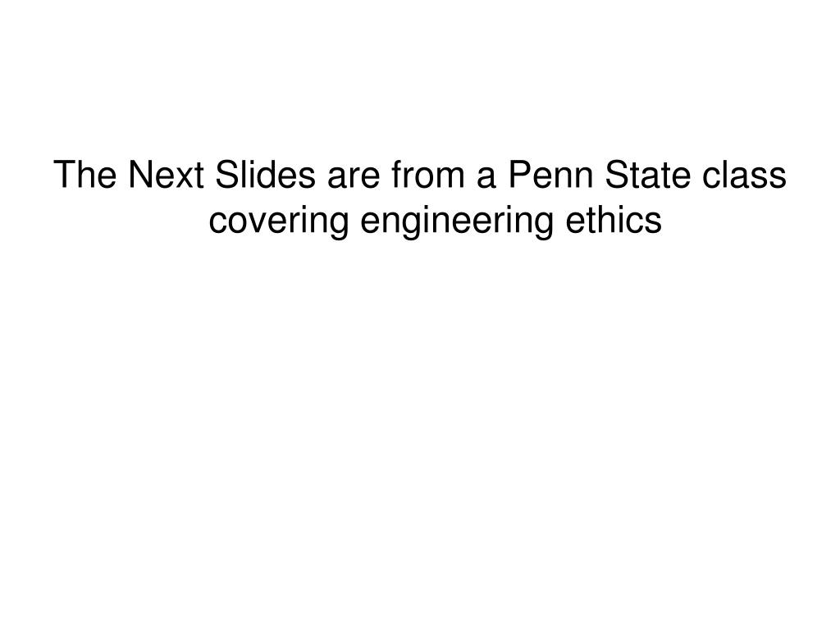Click the capital "S" of "State"

pyautogui.click(x=617, y=175)
